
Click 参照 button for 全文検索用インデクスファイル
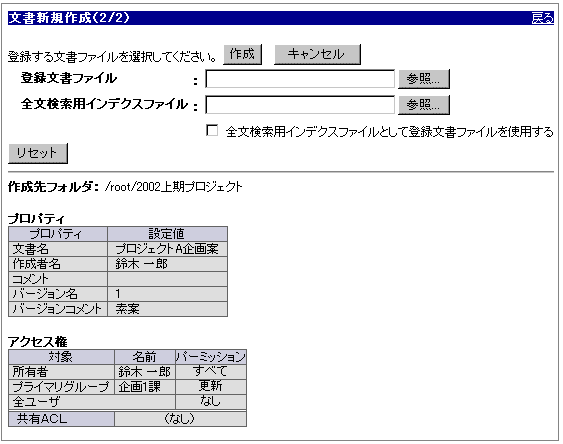click(x=424, y=105)
